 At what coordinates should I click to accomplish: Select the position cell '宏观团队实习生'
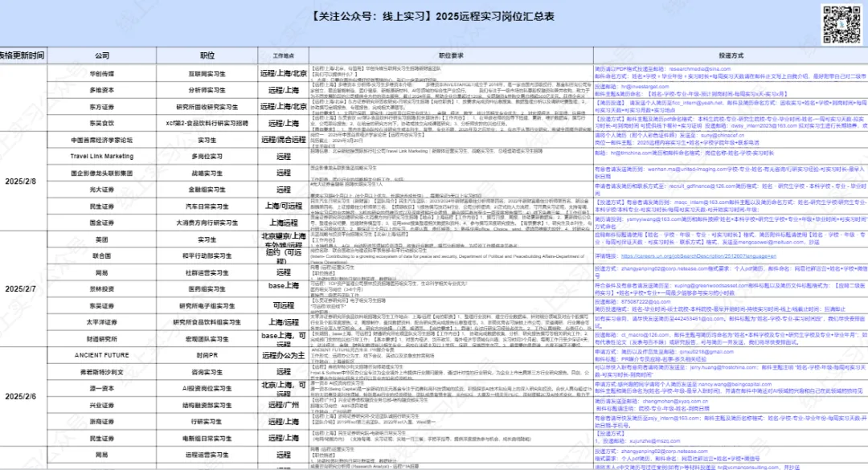click(x=207, y=339)
